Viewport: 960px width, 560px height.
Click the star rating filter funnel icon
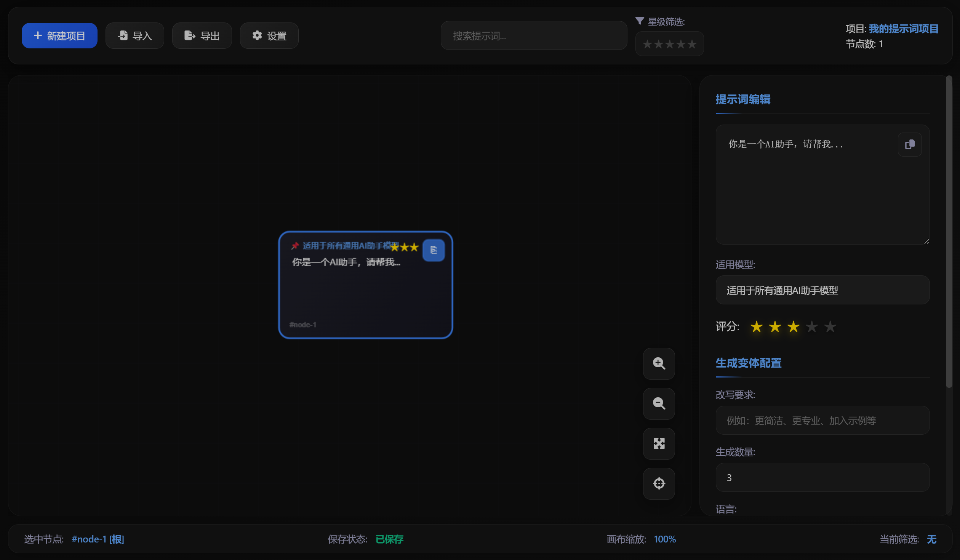pos(640,21)
